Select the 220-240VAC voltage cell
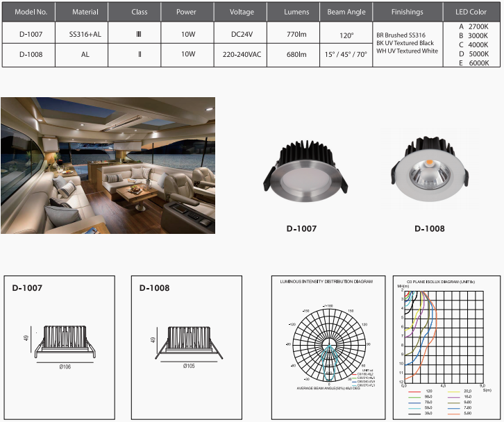504x422 pixels. 242,53
